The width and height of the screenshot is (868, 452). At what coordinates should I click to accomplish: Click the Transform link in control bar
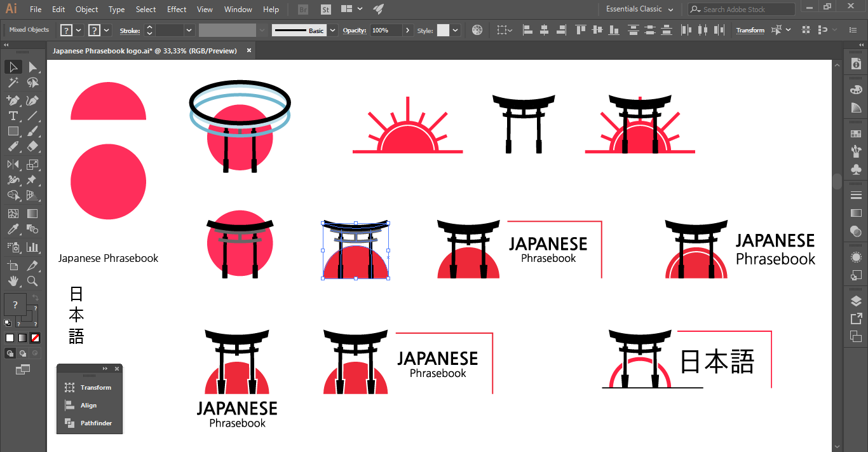pyautogui.click(x=750, y=31)
